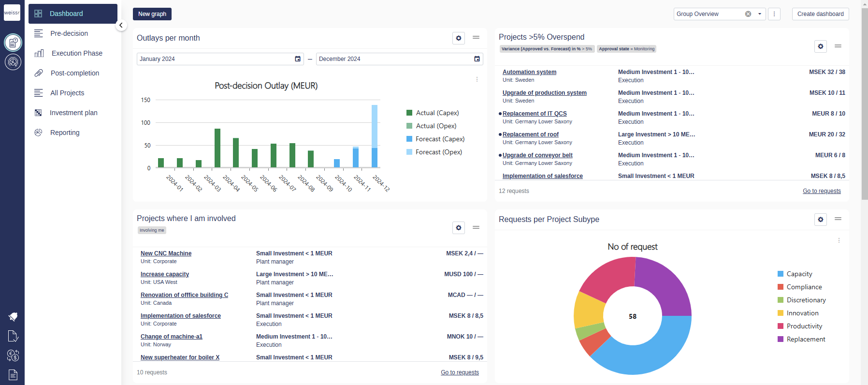This screenshot has width=868, height=385.
Task: Toggle Forecast (Capex) legend swatch
Action: tap(409, 139)
